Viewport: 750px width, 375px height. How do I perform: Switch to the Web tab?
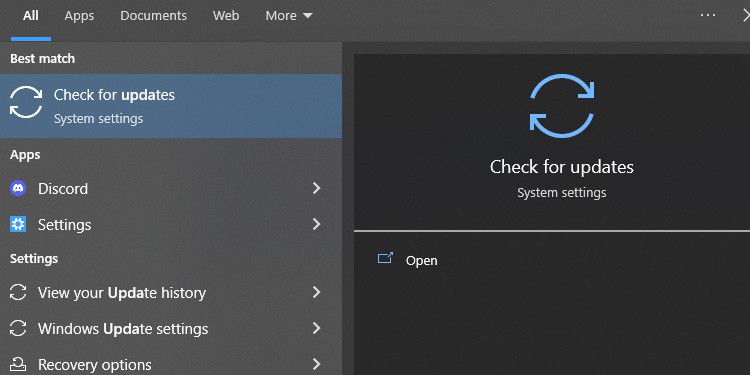[x=226, y=16]
